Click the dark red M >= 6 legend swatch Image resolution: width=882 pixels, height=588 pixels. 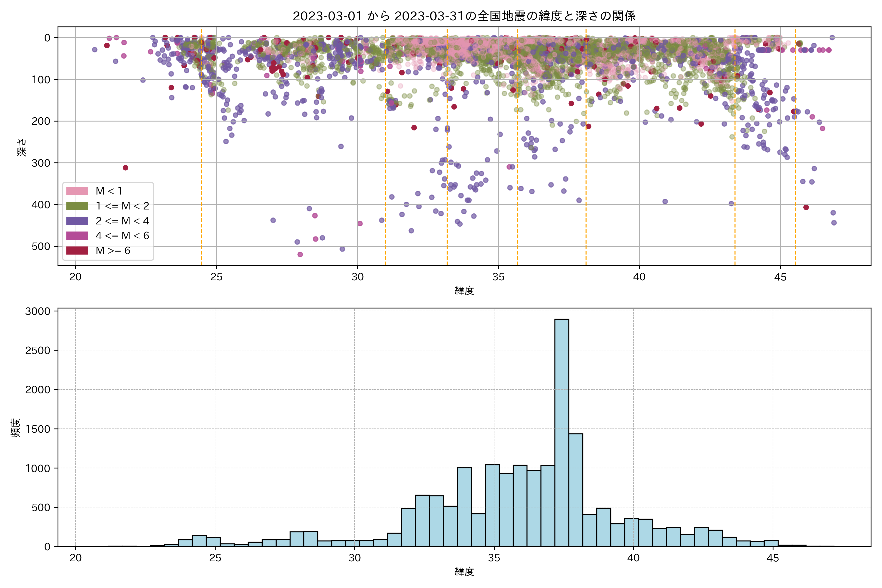[77, 250]
